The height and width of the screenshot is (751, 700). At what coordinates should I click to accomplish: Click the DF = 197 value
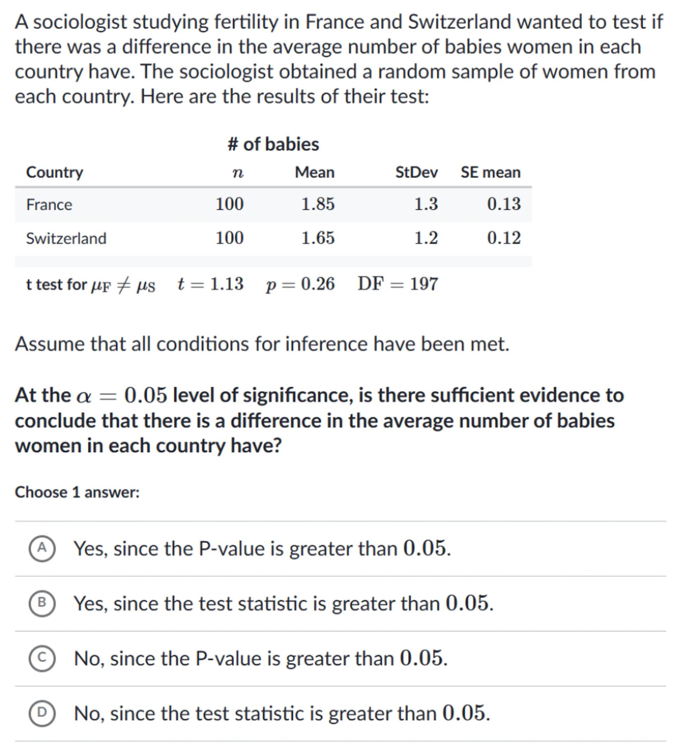pos(398,284)
